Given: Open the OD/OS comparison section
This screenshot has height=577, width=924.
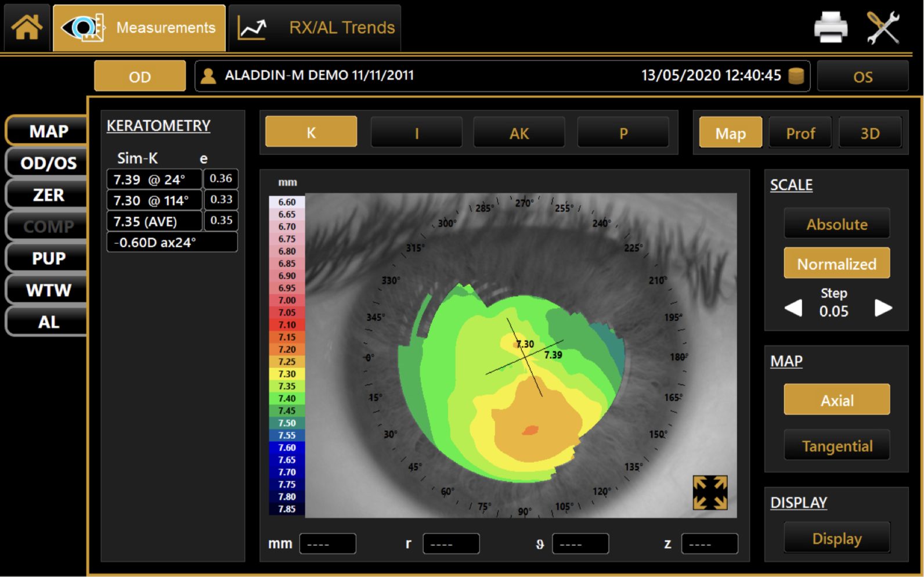Looking at the screenshot, I should point(48,163).
